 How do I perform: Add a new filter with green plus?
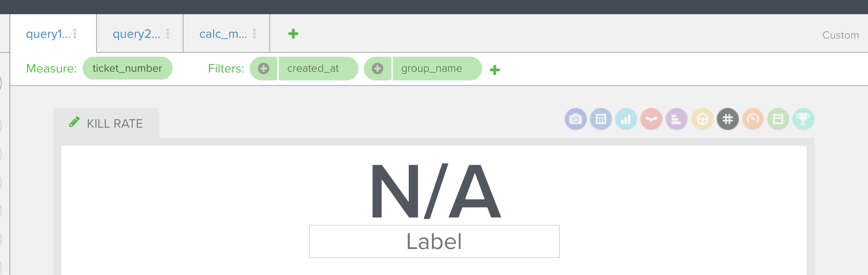[495, 70]
